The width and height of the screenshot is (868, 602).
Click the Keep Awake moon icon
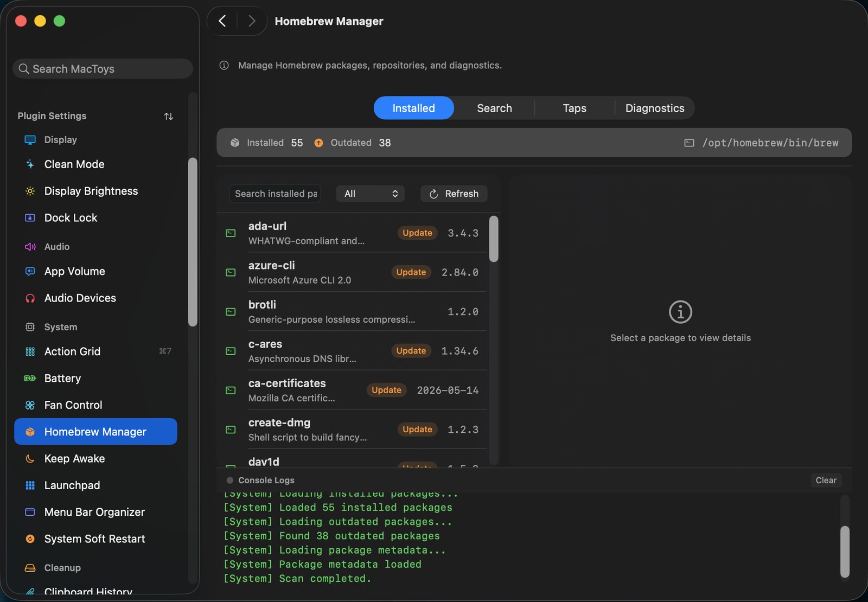(30, 459)
